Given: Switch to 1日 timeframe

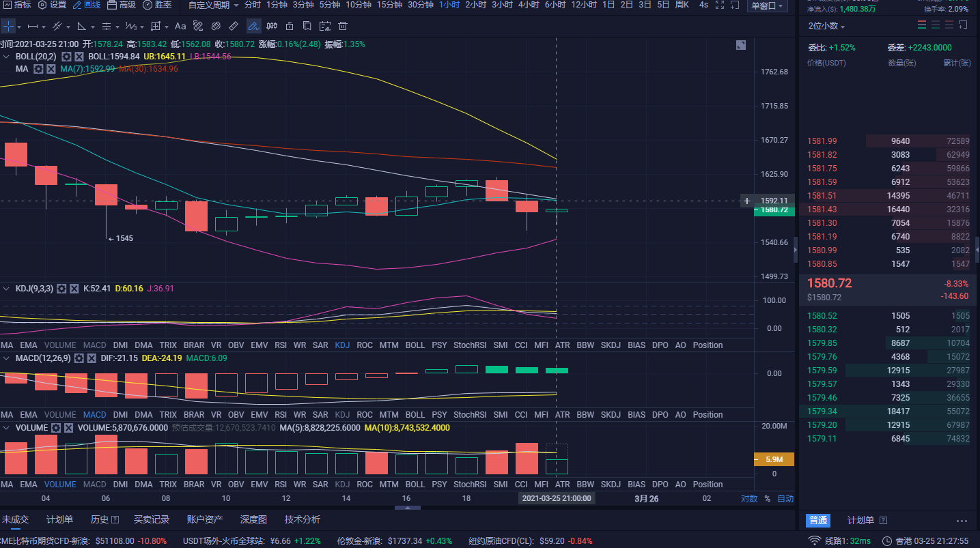Looking at the screenshot, I should click(x=608, y=5).
